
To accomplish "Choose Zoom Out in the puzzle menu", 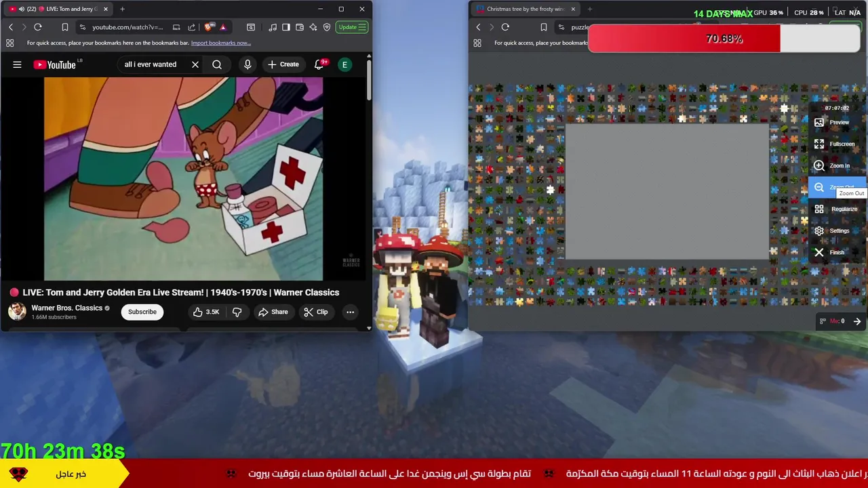I will coord(837,187).
